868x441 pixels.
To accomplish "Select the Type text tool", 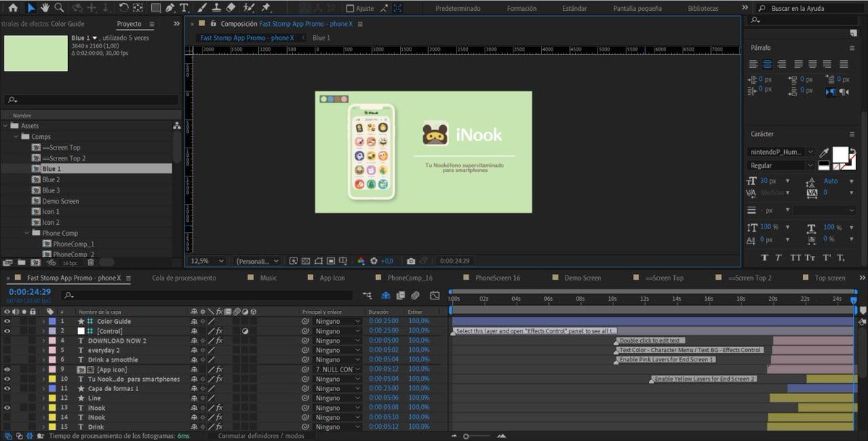I will pyautogui.click(x=184, y=8).
